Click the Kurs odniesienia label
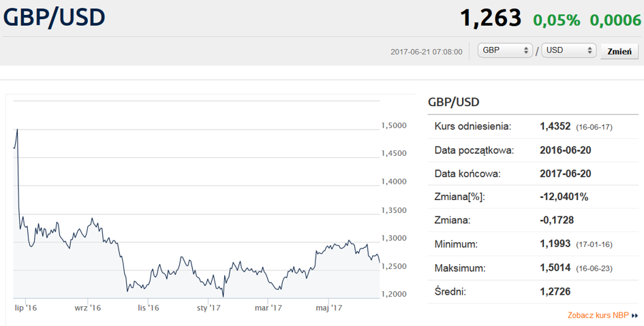Viewport: 644px width, 326px height. pos(473,127)
